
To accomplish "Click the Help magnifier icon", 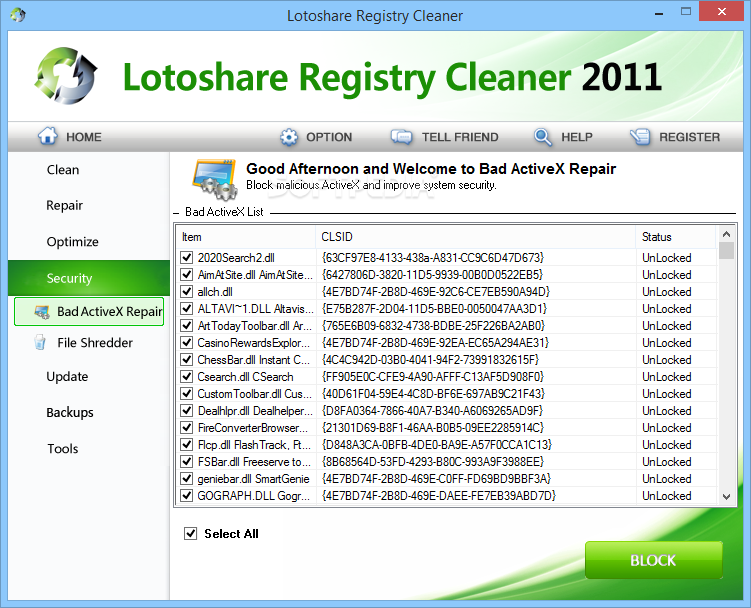I will click(x=543, y=137).
